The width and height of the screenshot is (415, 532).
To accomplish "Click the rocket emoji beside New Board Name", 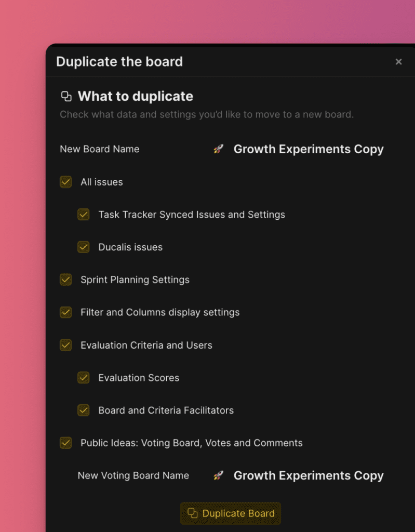I will [x=218, y=149].
